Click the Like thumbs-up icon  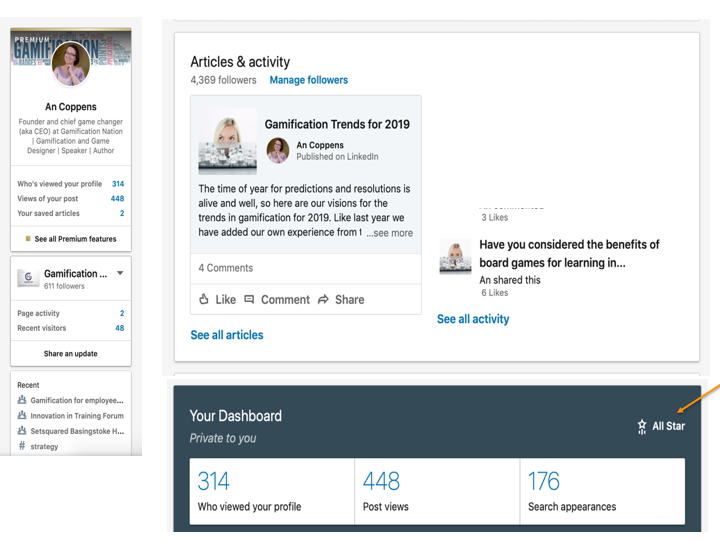click(x=204, y=299)
